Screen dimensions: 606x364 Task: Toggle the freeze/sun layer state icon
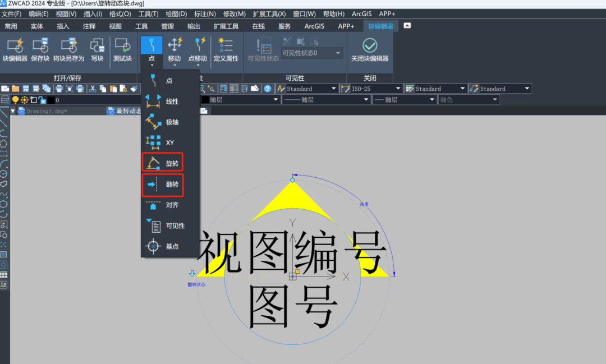25,99
